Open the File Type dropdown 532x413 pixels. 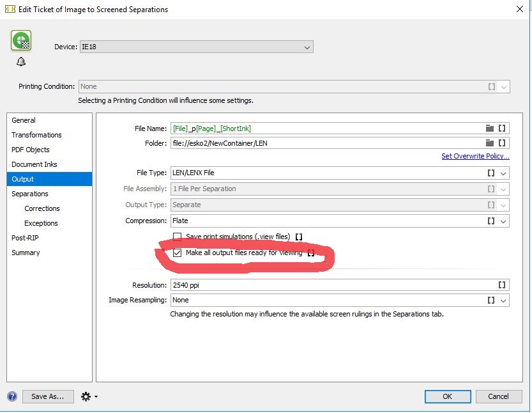click(503, 173)
